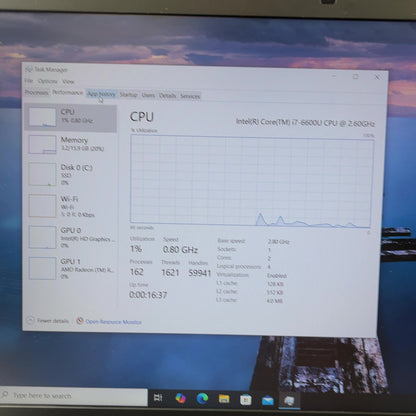Viewport: 416px width, 416px height.
Task: Switch to the Processes tab
Action: coord(37,92)
